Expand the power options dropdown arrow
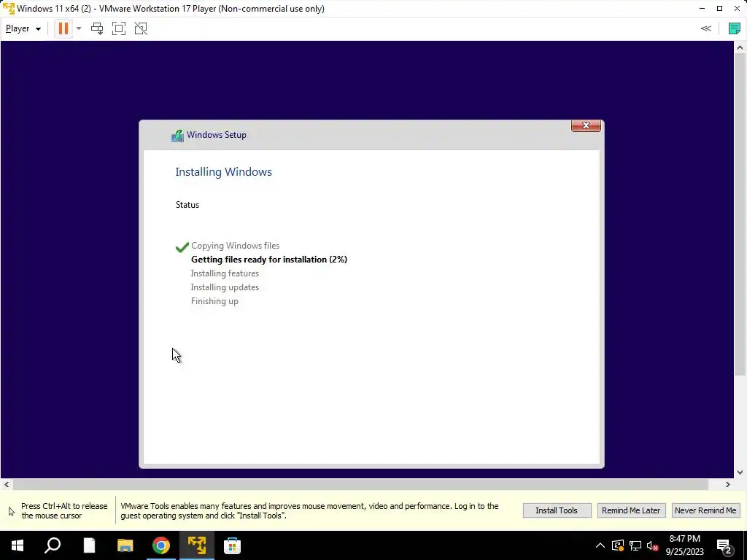 pyautogui.click(x=79, y=28)
